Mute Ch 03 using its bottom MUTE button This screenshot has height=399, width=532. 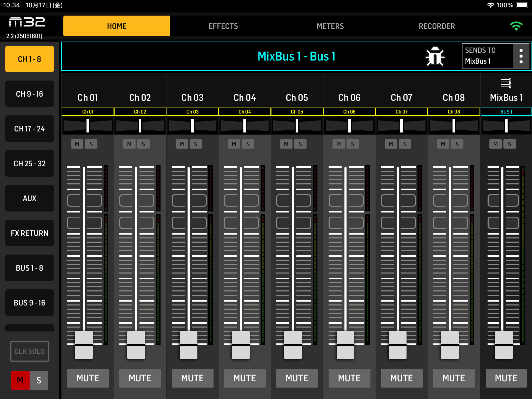click(192, 378)
